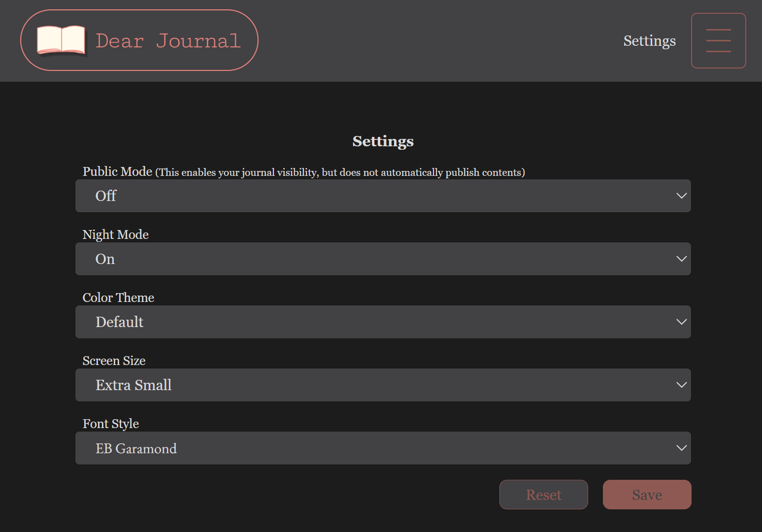Open the hamburger menu button
This screenshot has width=762, height=532.
(718, 40)
